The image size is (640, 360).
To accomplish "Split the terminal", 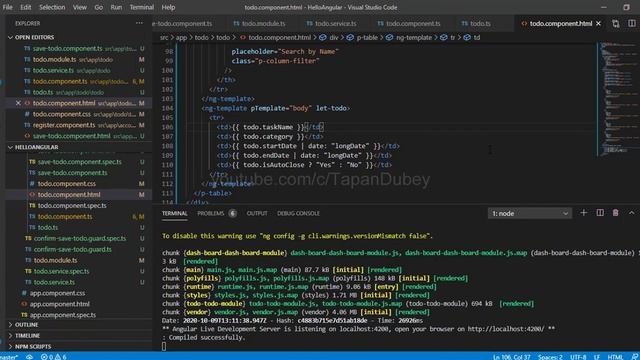I will 600,213.
